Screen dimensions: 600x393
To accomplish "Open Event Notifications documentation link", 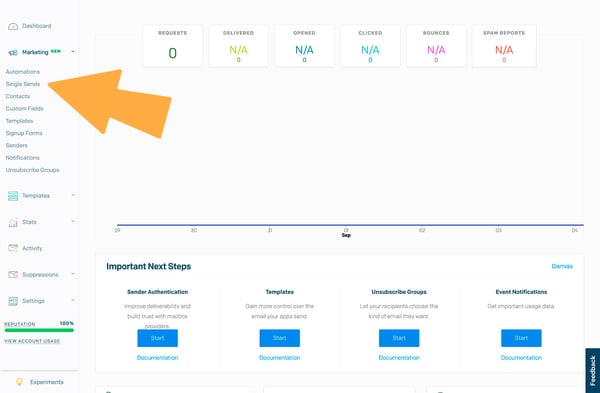I will pyautogui.click(x=521, y=358).
